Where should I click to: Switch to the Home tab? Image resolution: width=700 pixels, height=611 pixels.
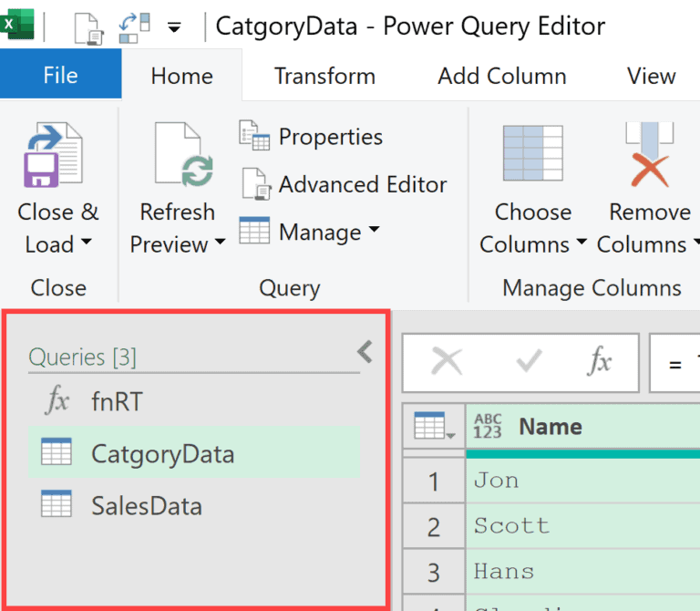[x=181, y=76]
